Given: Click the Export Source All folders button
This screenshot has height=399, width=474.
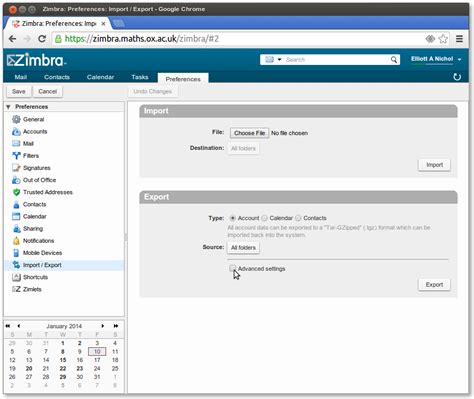Looking at the screenshot, I should [x=243, y=248].
